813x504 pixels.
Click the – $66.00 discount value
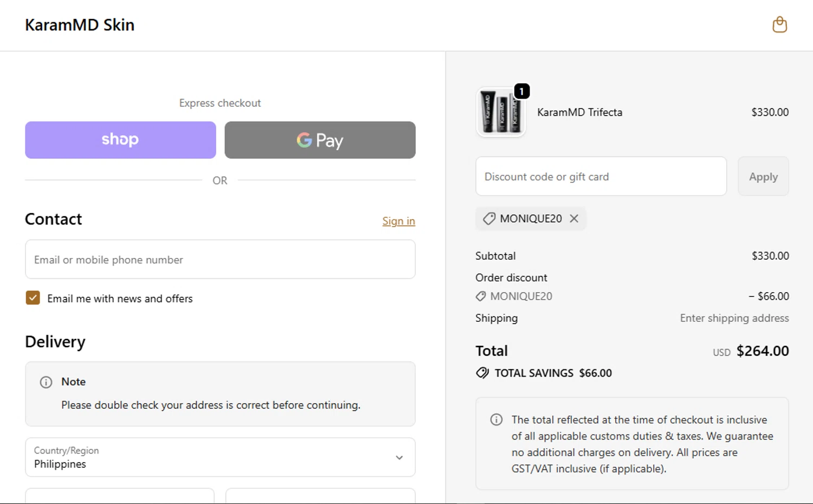coord(769,296)
